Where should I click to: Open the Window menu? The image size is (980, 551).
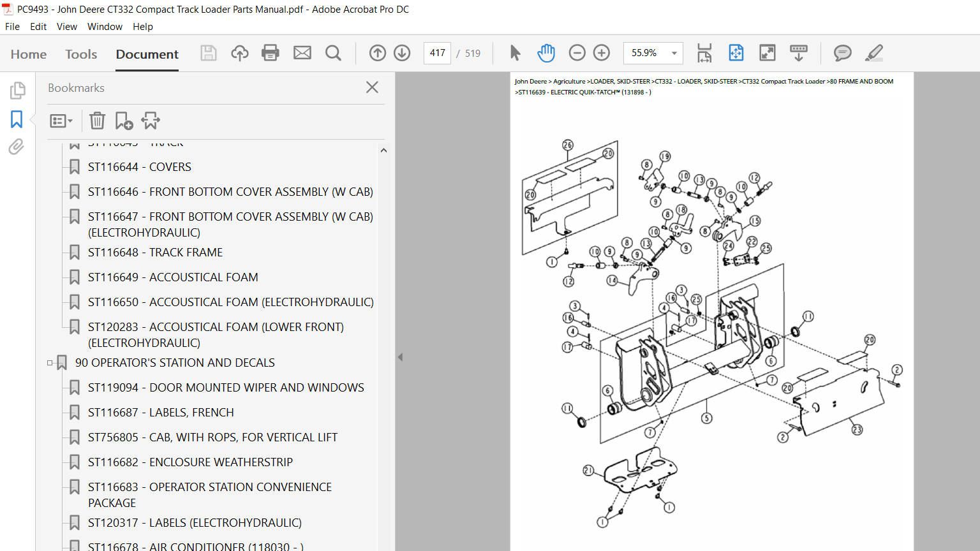[x=105, y=27]
